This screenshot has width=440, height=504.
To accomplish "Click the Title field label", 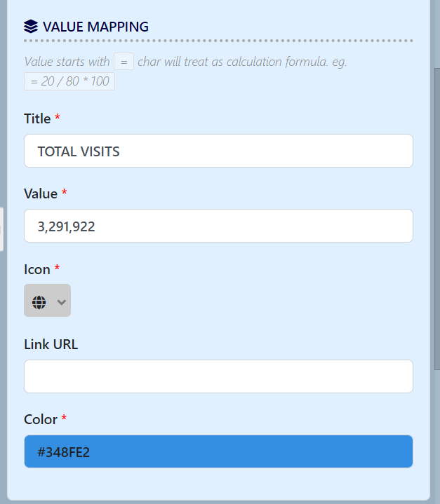I will (x=37, y=118).
